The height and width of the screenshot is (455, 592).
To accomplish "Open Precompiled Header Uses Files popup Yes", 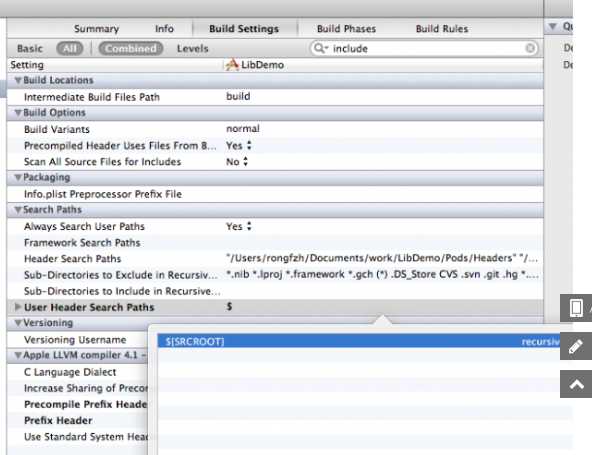I will [239, 145].
